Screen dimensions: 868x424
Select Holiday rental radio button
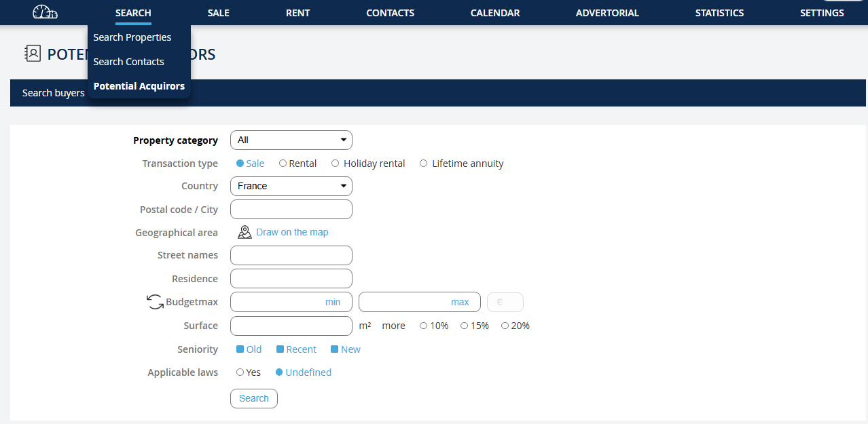(336, 163)
